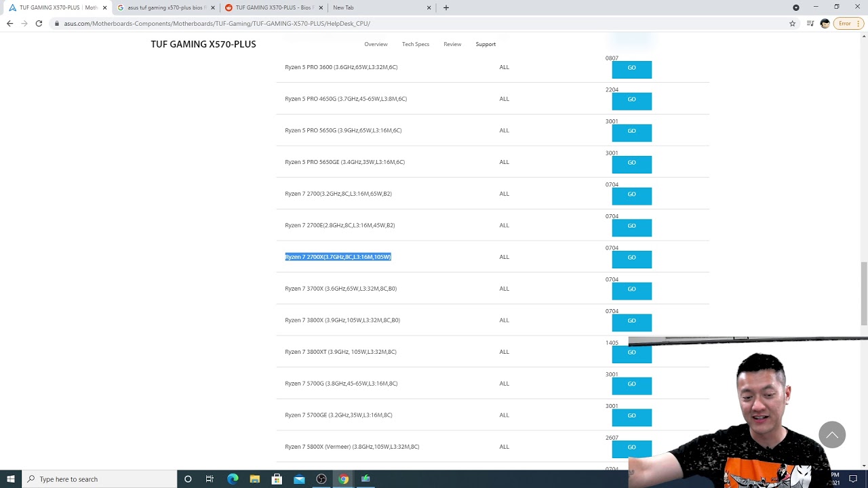Image resolution: width=868 pixels, height=488 pixels.
Task: Open Task View in taskbar
Action: pyautogui.click(x=210, y=479)
